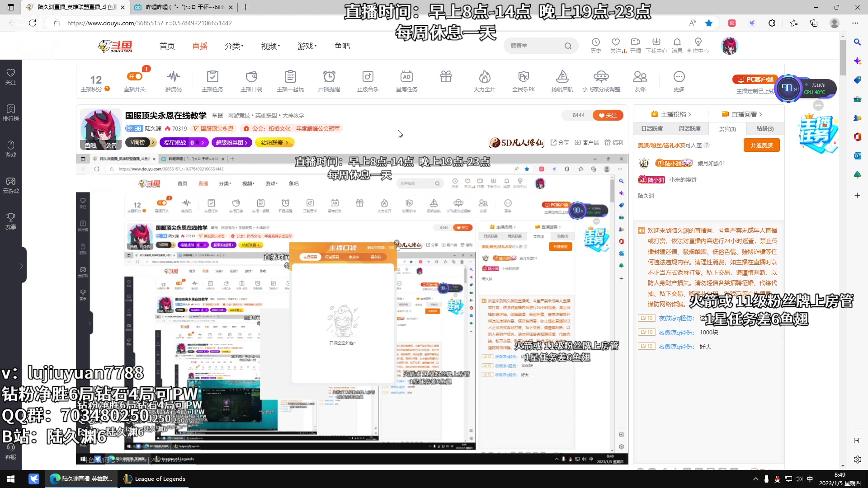Switch to the 贵宾(3) tab
The height and width of the screenshot is (488, 868).
[x=727, y=129]
